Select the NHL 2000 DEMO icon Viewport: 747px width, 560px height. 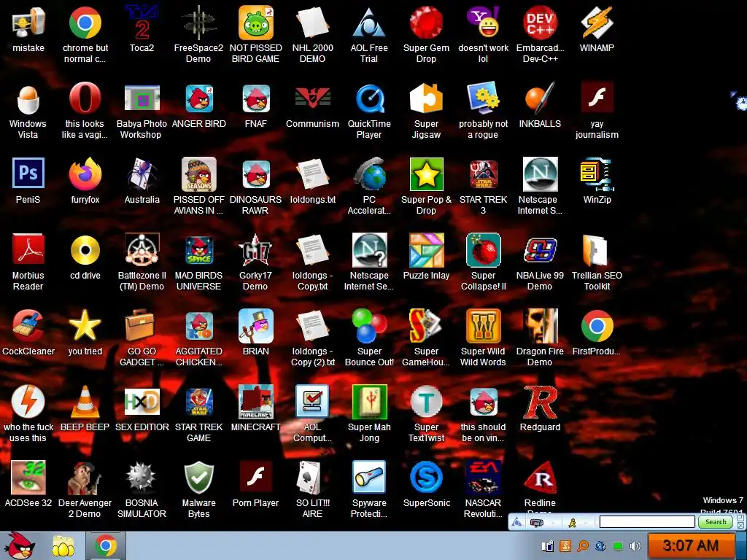click(312, 23)
